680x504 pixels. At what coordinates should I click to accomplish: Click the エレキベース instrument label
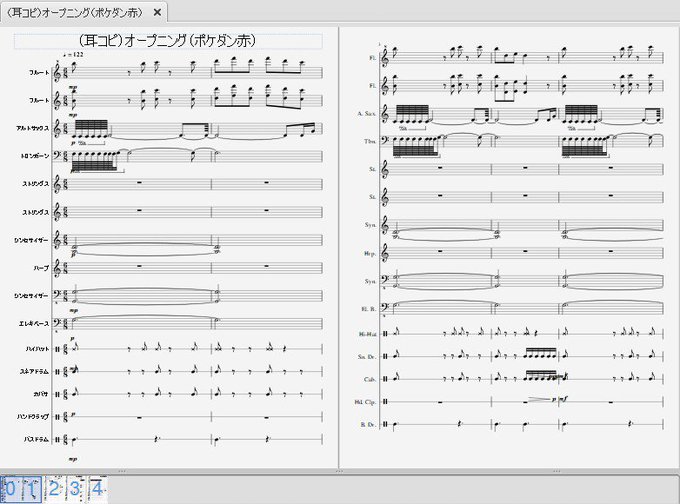pos(34,324)
